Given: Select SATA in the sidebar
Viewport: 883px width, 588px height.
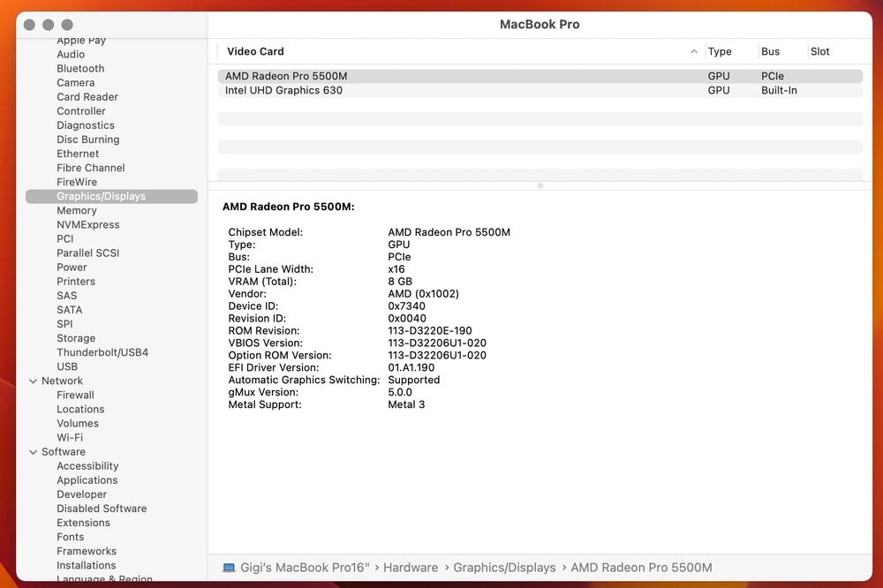Looking at the screenshot, I should tap(69, 310).
